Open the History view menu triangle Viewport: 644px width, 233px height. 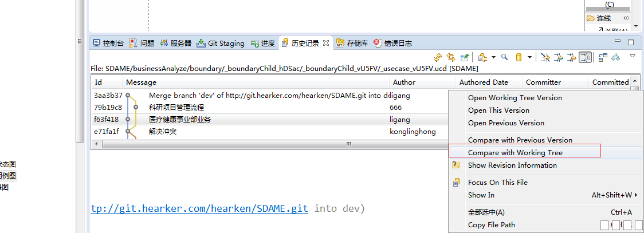tap(633, 56)
